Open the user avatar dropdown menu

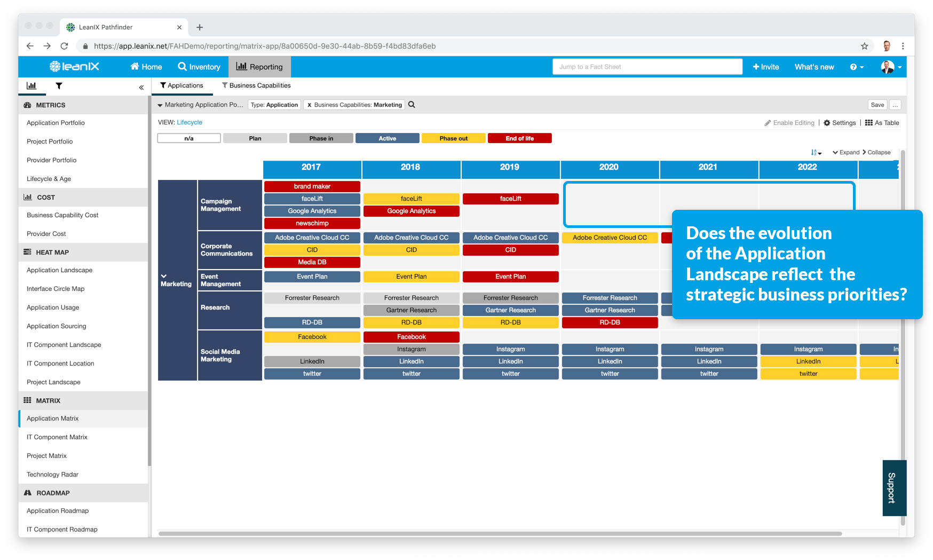tap(888, 67)
